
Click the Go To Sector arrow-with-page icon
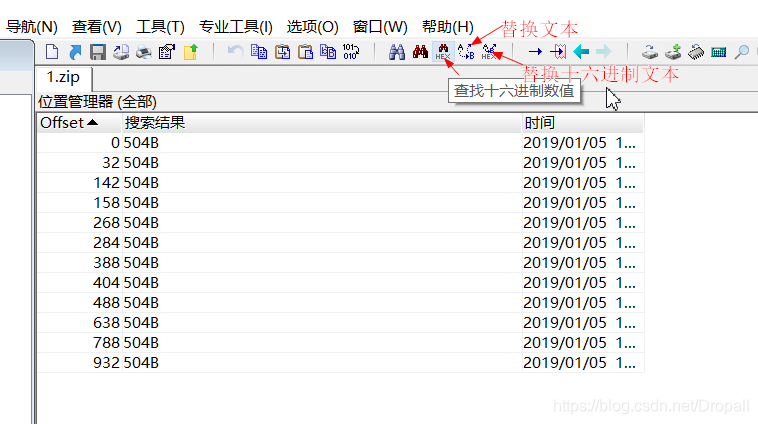[558, 51]
